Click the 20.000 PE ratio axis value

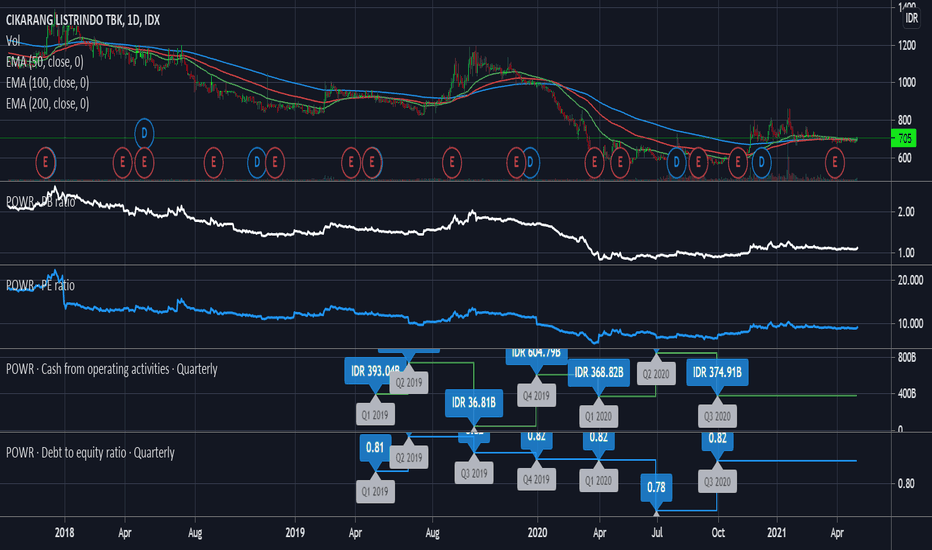[909, 280]
